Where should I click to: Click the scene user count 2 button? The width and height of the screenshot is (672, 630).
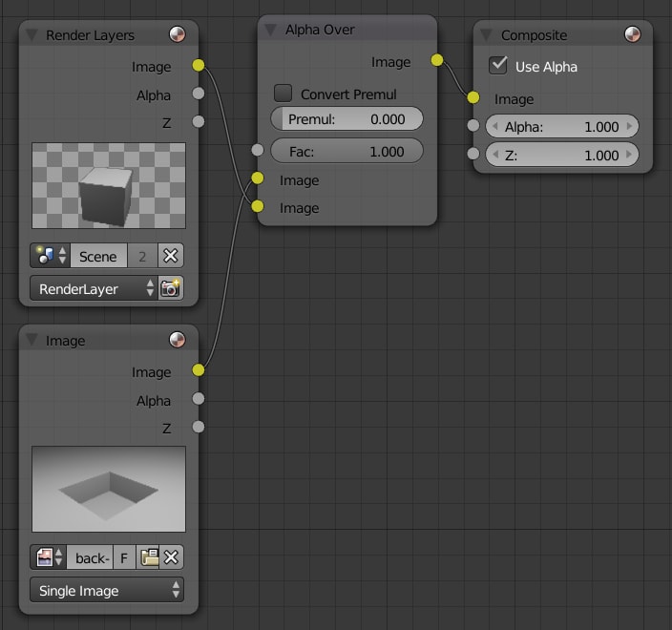pos(142,256)
